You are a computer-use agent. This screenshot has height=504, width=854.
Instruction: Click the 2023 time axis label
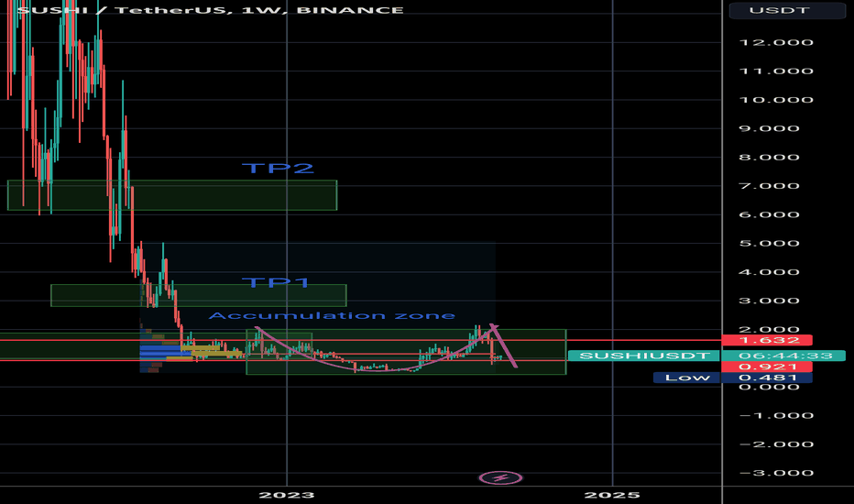click(287, 495)
